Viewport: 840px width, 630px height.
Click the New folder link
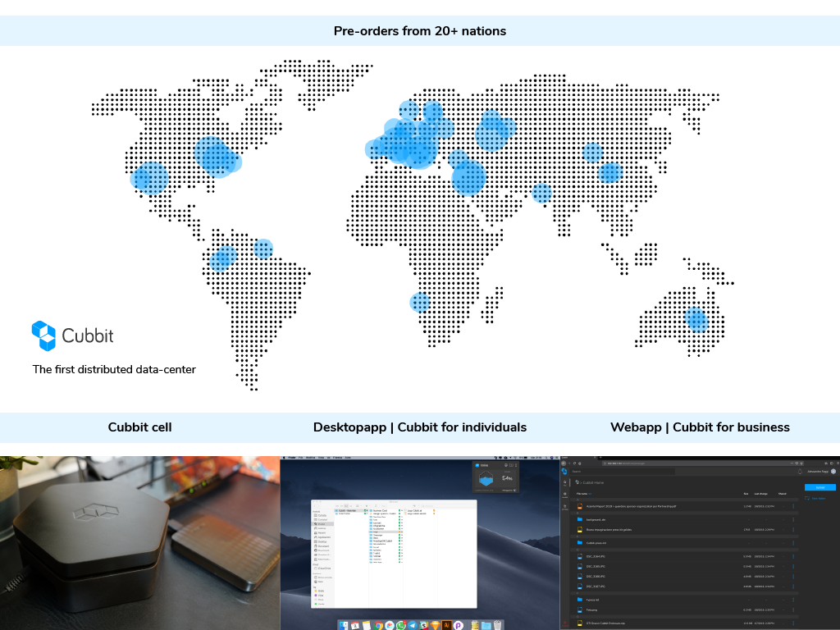click(820, 498)
